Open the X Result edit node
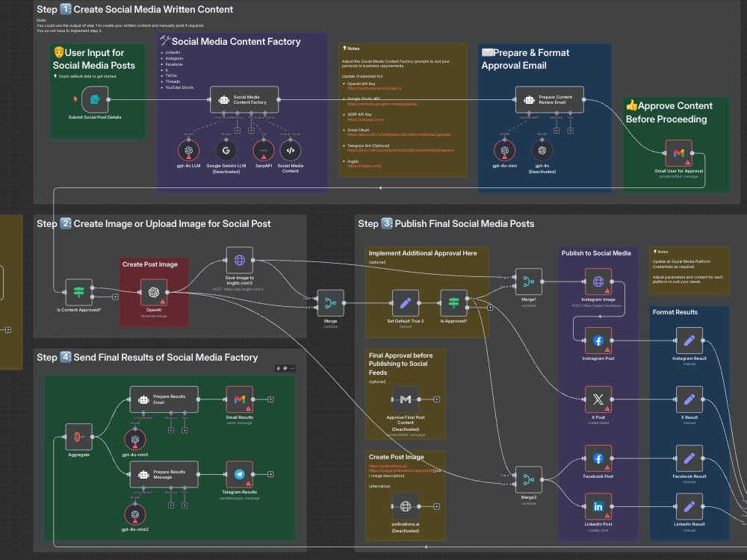This screenshot has height=560, width=747. (689, 399)
